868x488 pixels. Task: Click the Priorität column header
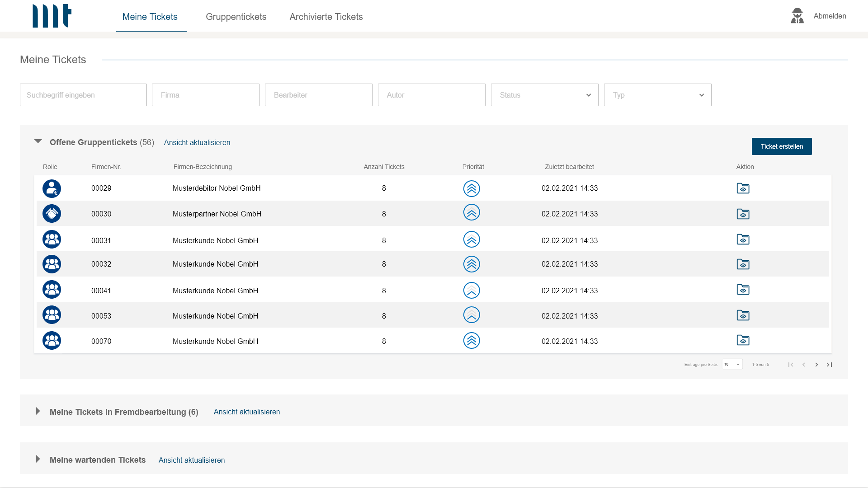[x=473, y=167]
